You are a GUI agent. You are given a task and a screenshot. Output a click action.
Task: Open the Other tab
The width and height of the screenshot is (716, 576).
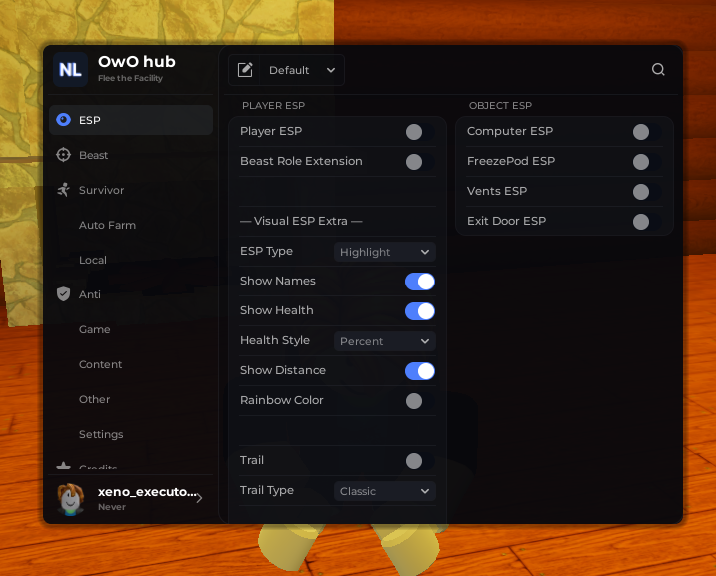click(x=131, y=399)
